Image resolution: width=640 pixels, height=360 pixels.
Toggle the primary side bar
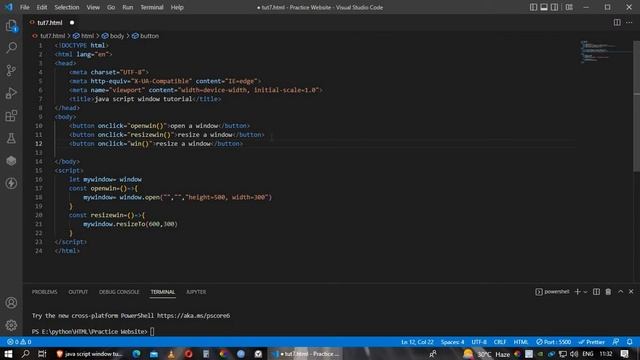533,7
